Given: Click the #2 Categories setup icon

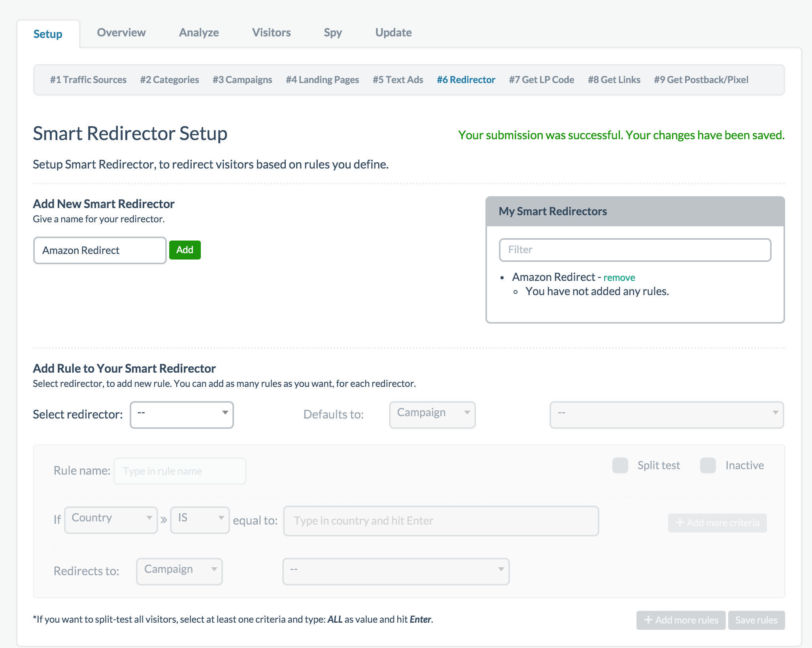Looking at the screenshot, I should coord(170,80).
